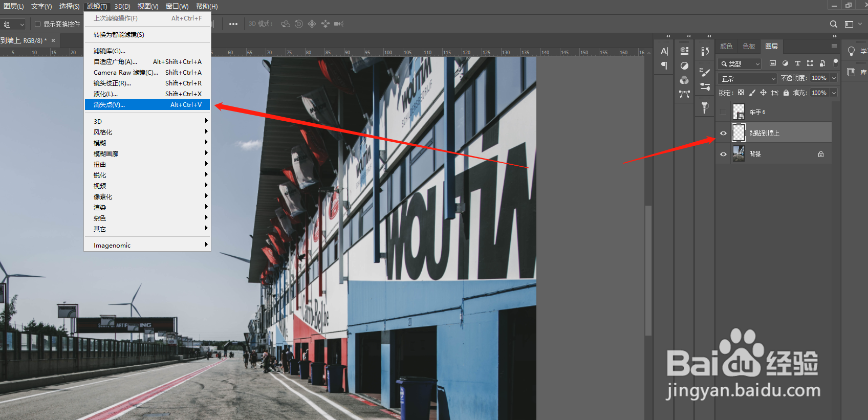
Task: Click the three-dots more options button
Action: 233,24
